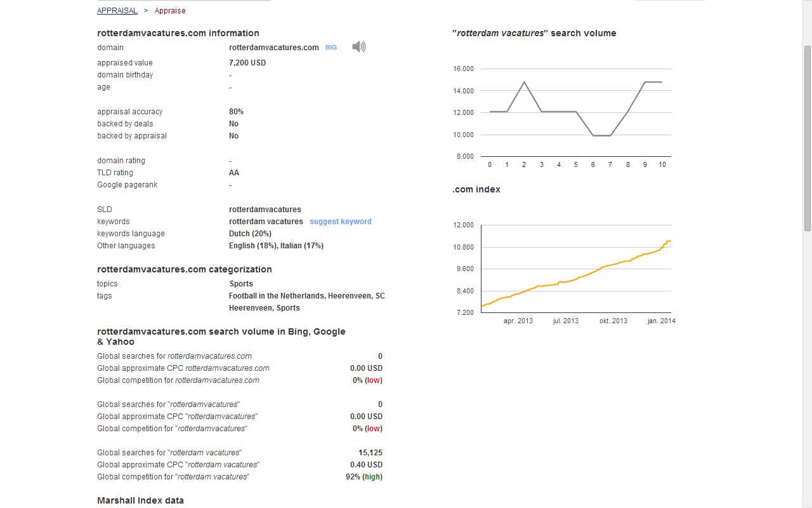Screen dimensions: 812x508
Task: Click the speaker pronunciation icon
Action: [359, 47]
